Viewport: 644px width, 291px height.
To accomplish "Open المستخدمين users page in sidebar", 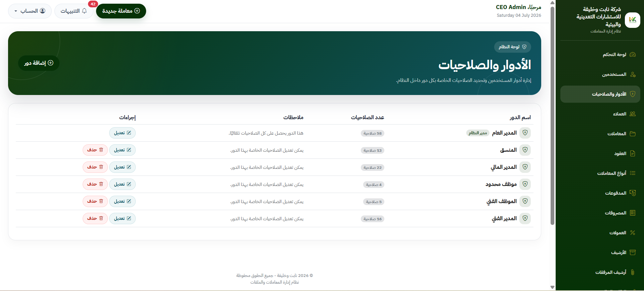I will pyautogui.click(x=600, y=75).
